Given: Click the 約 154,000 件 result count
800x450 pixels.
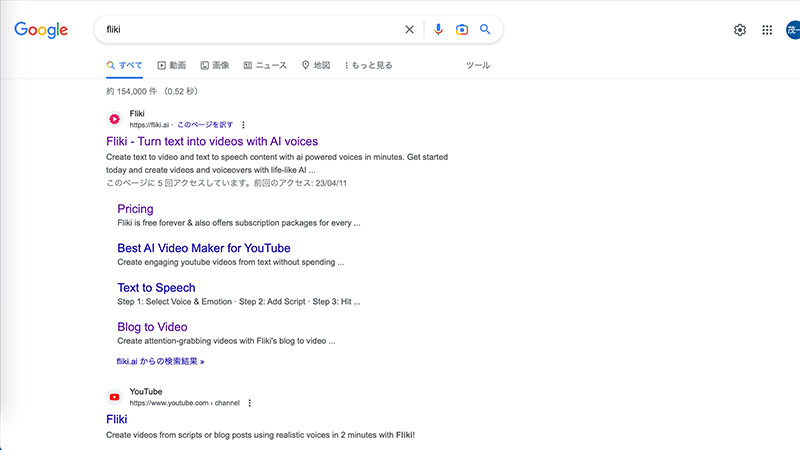Looking at the screenshot, I should pyautogui.click(x=132, y=91).
